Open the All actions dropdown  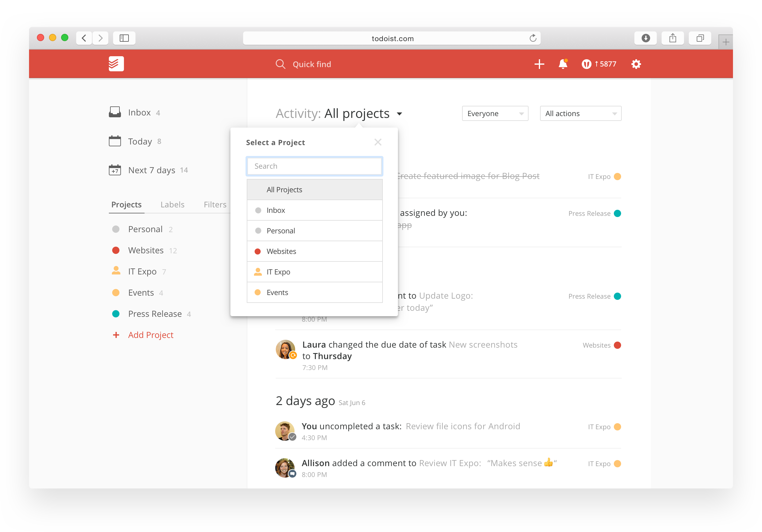(581, 113)
